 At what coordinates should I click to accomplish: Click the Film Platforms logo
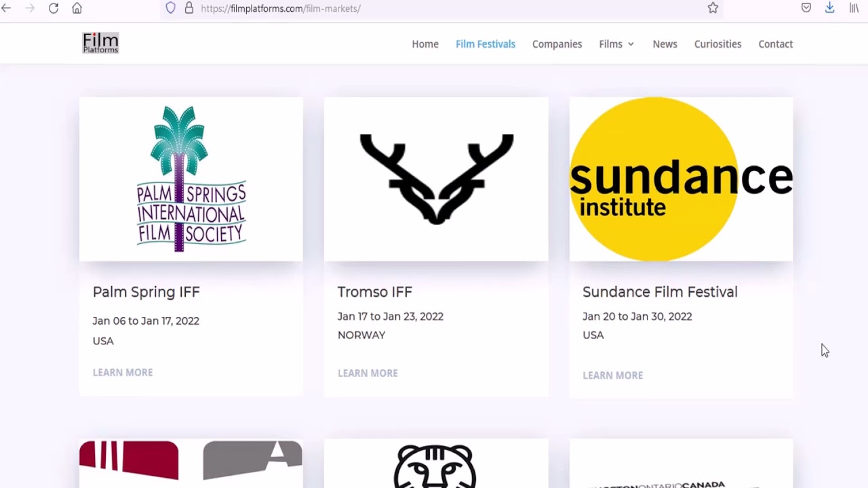pos(100,43)
